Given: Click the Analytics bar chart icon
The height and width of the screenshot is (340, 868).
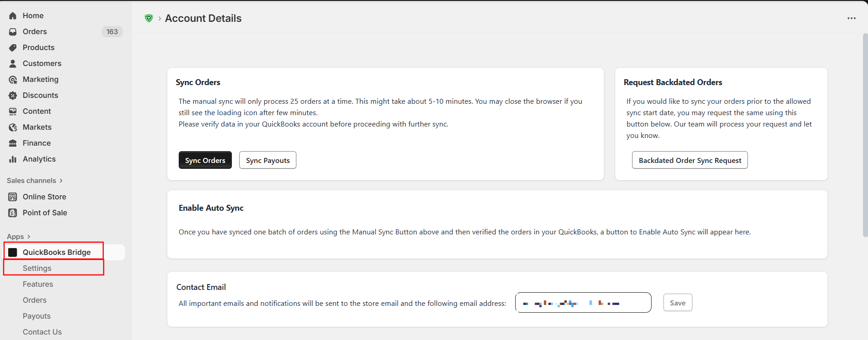Looking at the screenshot, I should pyautogui.click(x=13, y=159).
